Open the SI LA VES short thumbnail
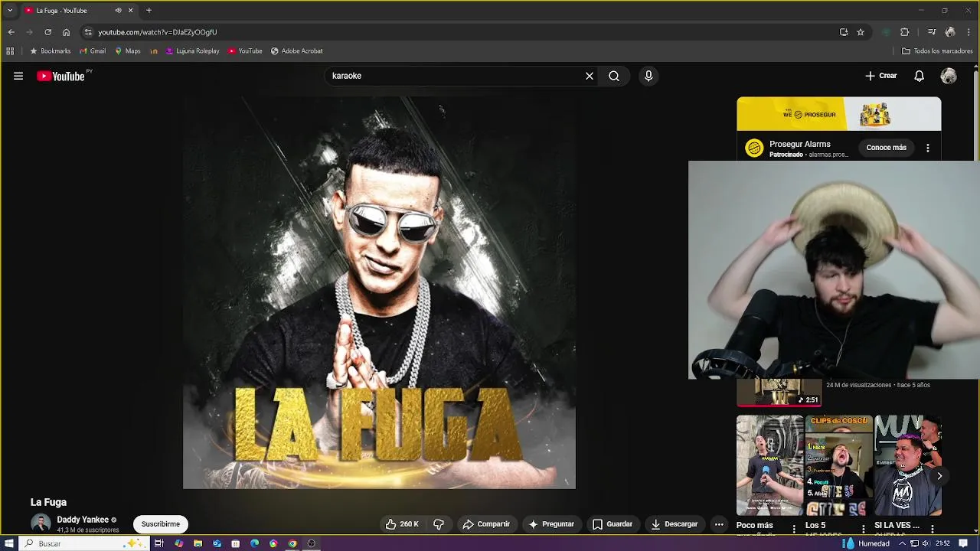 tap(908, 465)
